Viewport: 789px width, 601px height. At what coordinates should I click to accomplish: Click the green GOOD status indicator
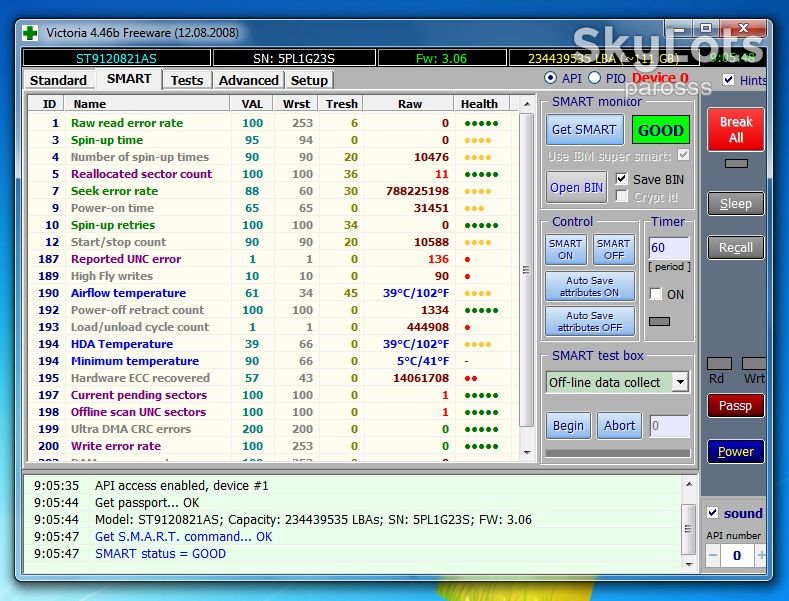tap(660, 130)
